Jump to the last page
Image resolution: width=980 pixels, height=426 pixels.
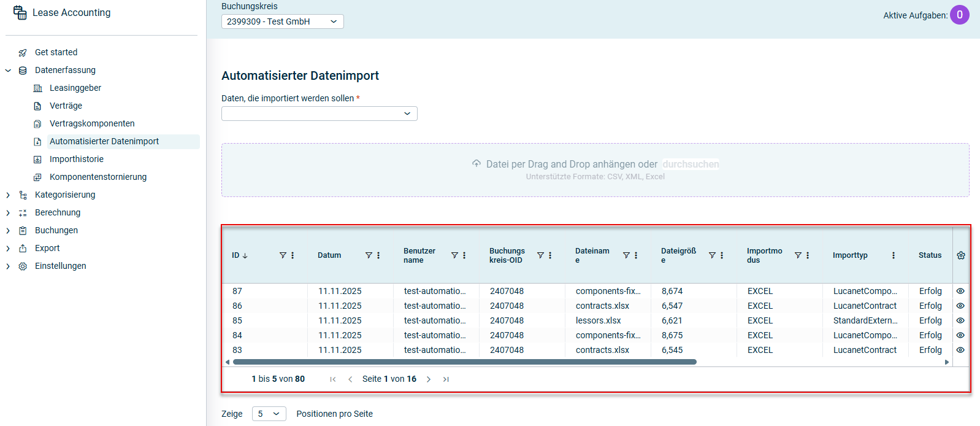click(446, 379)
